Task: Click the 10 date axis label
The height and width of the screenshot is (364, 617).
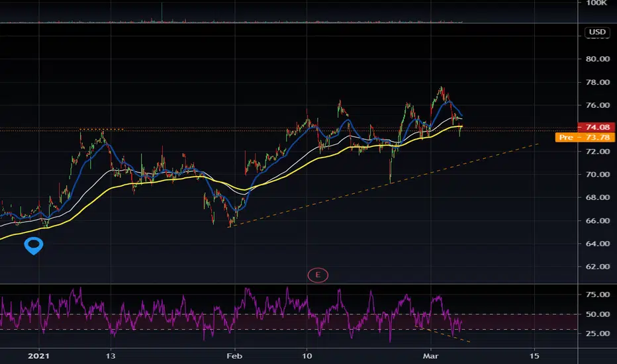Action: 307,356
